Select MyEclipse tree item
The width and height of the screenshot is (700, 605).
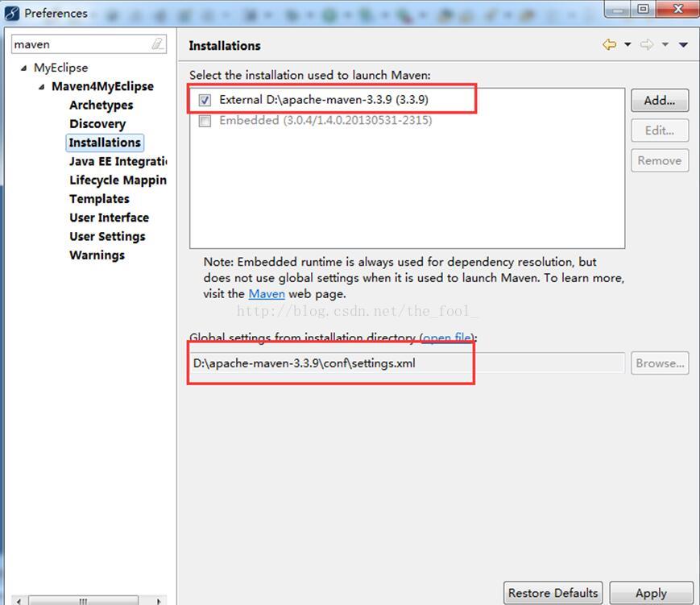click(60, 68)
